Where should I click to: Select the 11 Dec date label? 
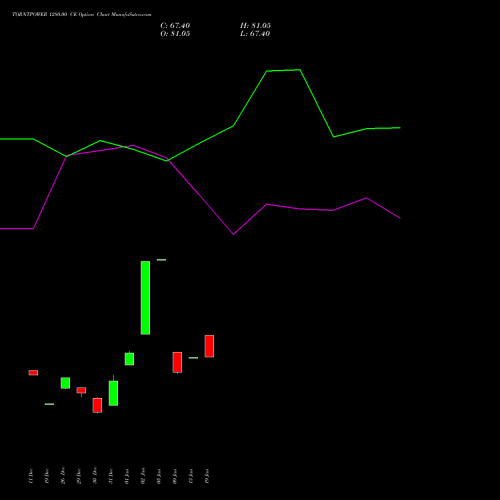tap(31, 476)
